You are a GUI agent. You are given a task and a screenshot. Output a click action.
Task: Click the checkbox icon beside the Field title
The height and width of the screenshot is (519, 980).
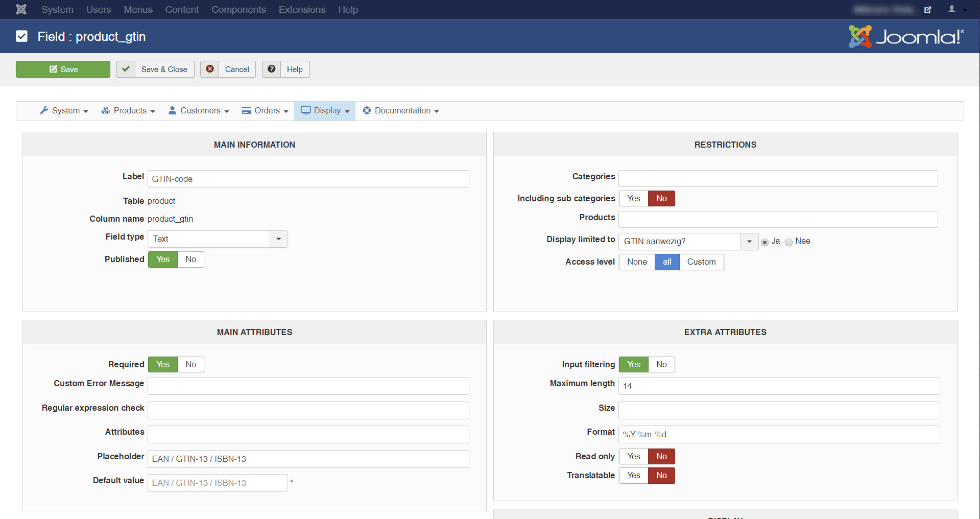tap(21, 36)
